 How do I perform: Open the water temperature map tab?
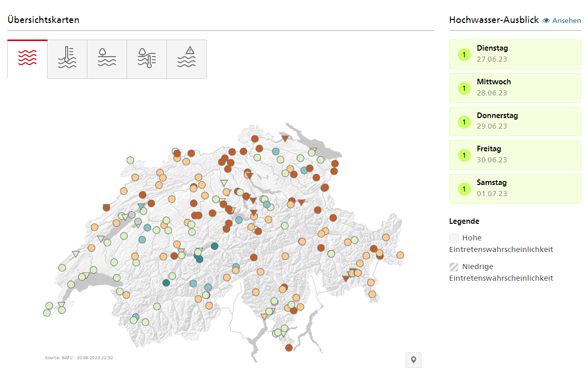pos(67,59)
